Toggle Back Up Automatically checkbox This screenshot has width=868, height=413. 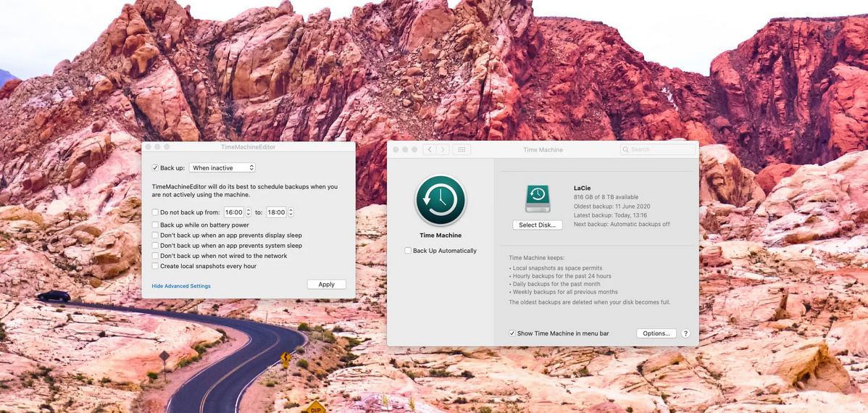(x=408, y=251)
